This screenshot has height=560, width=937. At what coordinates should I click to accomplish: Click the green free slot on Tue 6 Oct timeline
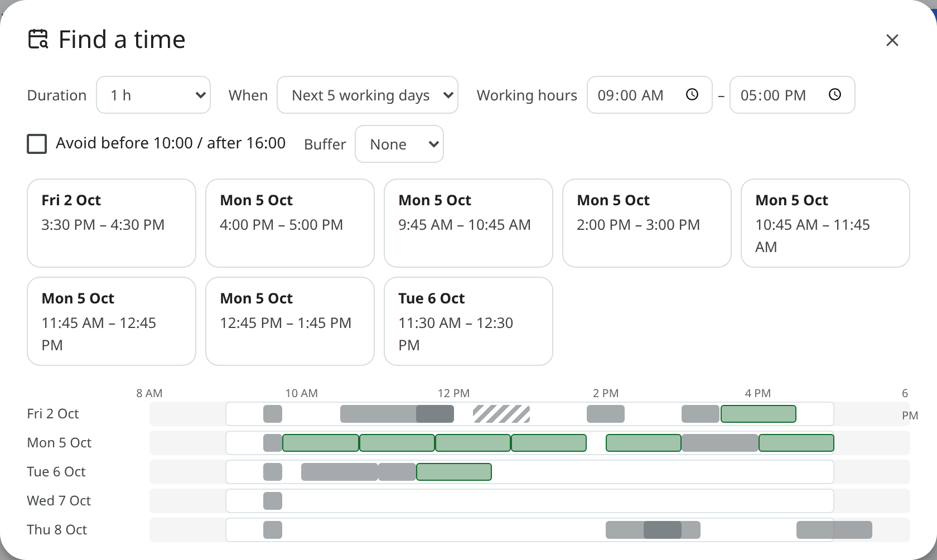click(454, 472)
